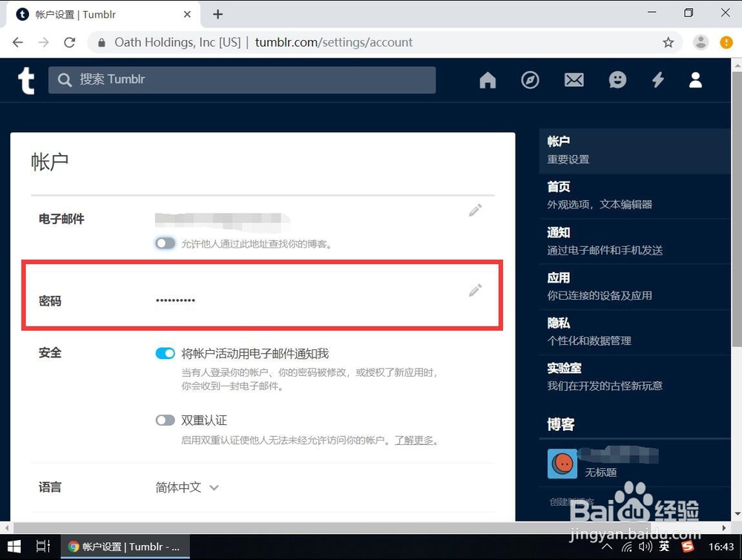Viewport: 742px width, 560px height.
Task: Open the activity lightning icon
Action: (657, 79)
